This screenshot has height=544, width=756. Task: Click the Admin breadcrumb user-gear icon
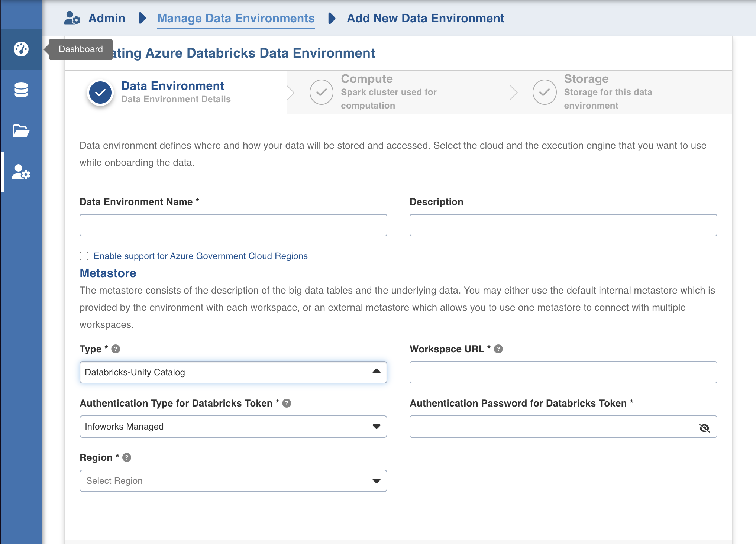click(72, 18)
